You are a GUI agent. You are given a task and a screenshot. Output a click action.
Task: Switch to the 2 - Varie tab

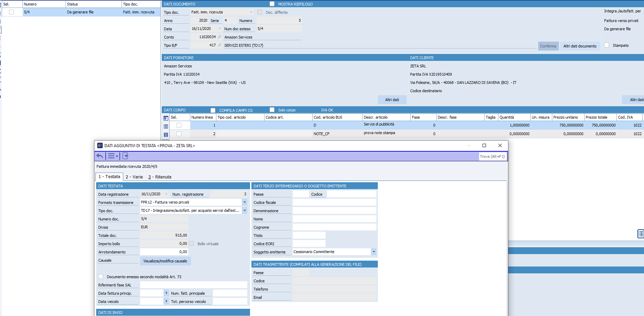134,177
